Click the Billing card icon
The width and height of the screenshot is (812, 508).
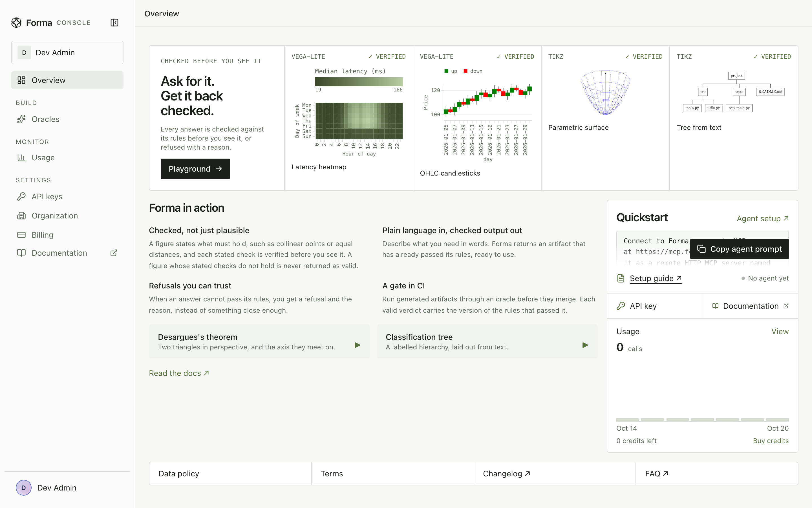21,235
